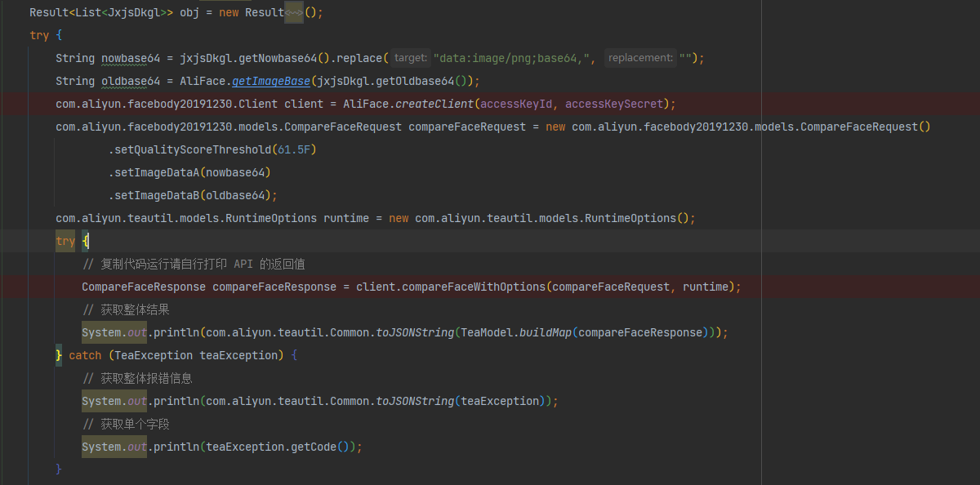Click the CompareFaceResponse type declaration
Image resolution: width=980 pixels, height=485 pixels.
(144, 287)
